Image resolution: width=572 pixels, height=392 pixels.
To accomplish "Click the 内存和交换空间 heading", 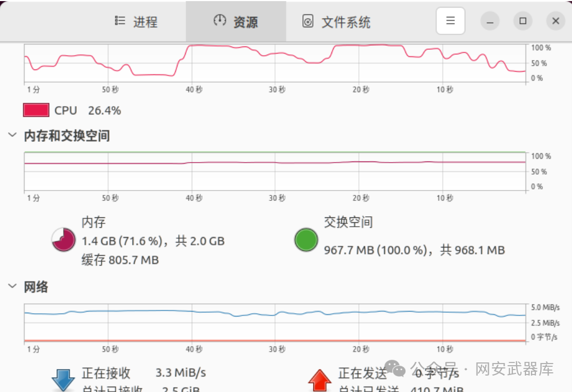I will pyautogui.click(x=67, y=136).
